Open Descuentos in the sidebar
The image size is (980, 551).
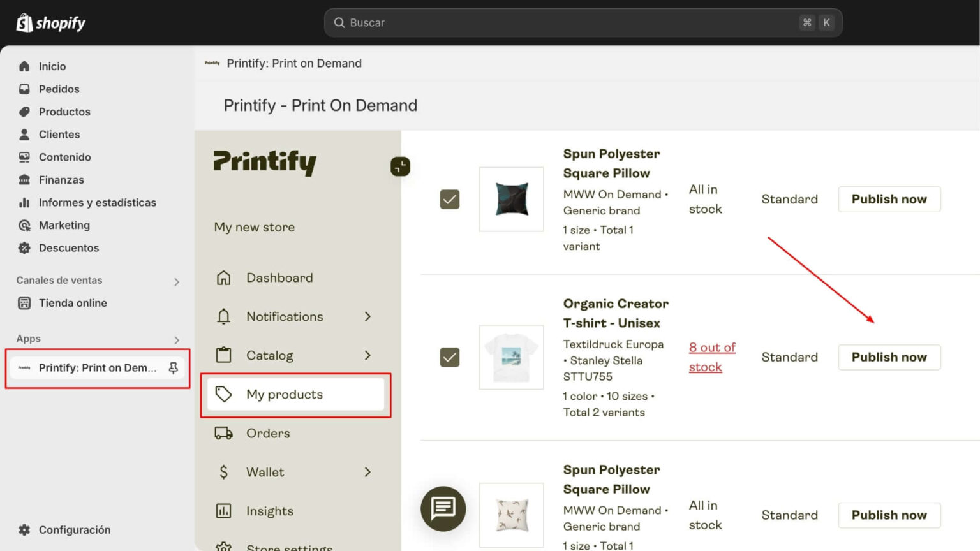(x=68, y=248)
